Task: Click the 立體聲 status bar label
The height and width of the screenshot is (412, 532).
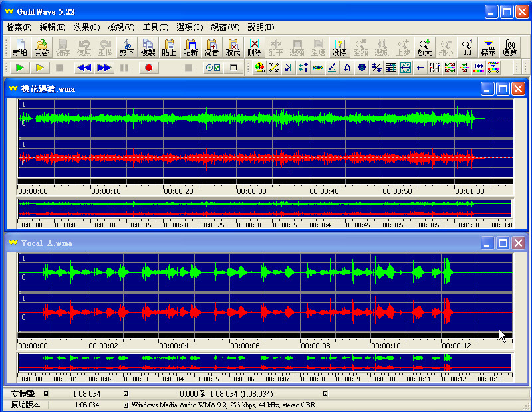Action: pos(23,393)
